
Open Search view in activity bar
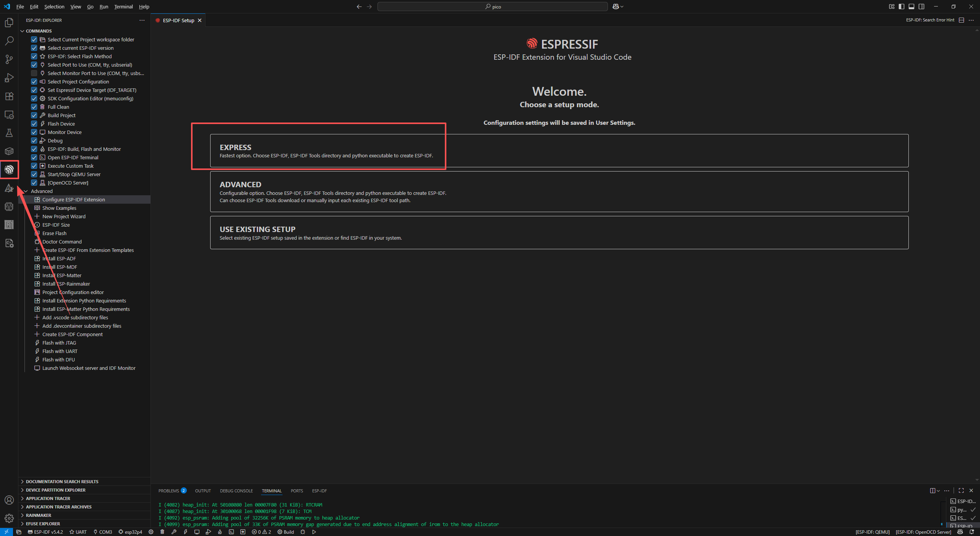click(x=9, y=41)
